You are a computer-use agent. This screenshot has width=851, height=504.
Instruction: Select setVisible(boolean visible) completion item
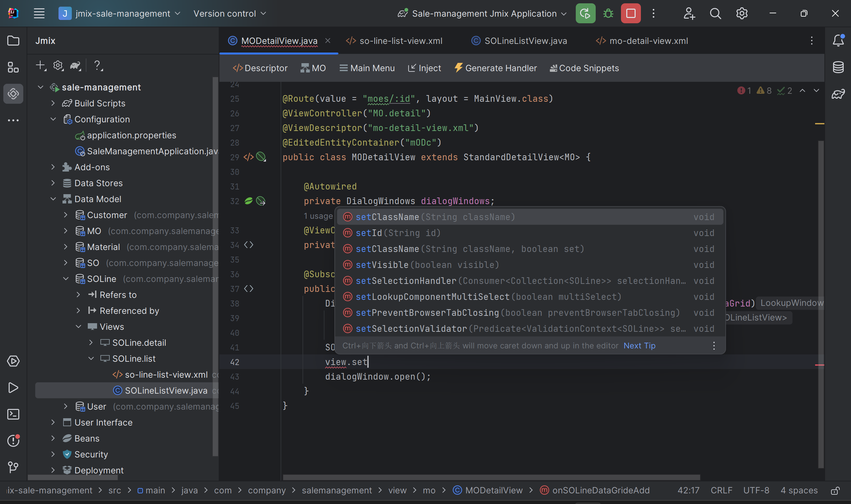click(530, 265)
